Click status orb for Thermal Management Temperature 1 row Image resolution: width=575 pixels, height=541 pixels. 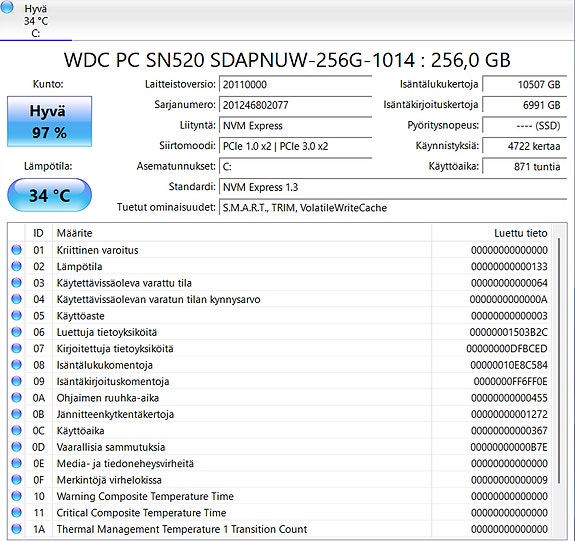(17, 529)
